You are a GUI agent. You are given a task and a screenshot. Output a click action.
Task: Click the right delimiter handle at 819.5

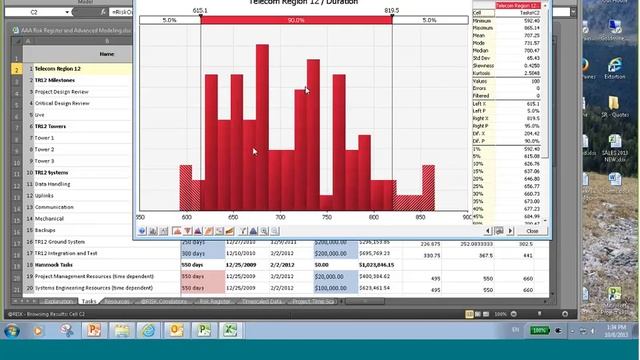click(x=392, y=16)
